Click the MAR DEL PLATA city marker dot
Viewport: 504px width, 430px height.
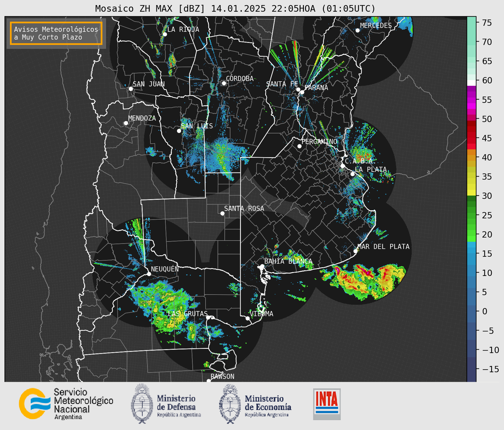356,251
